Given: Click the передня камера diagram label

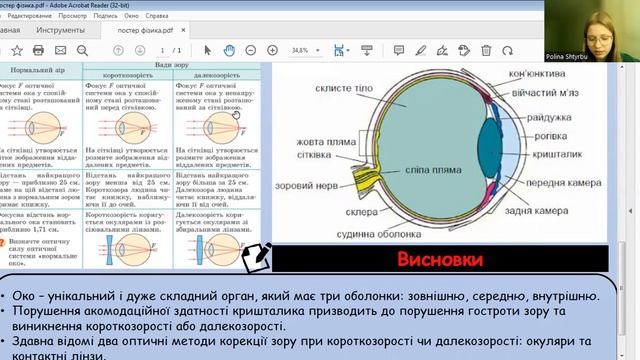Looking at the screenshot, I should pos(563,183).
